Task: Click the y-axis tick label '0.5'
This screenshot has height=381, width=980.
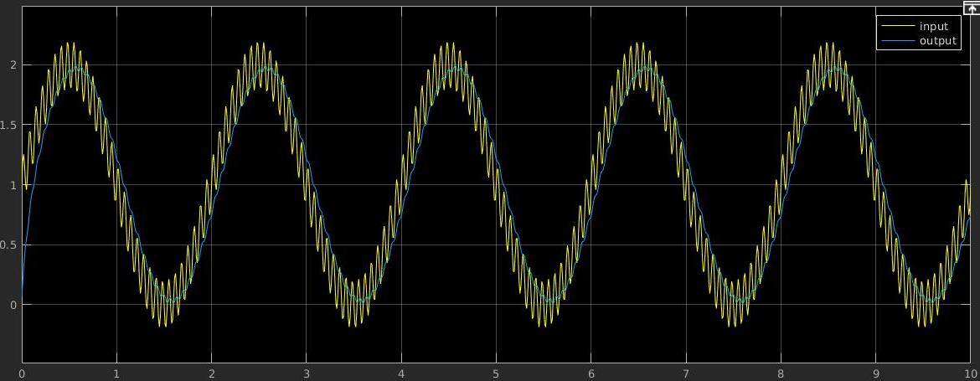Action: [8, 245]
